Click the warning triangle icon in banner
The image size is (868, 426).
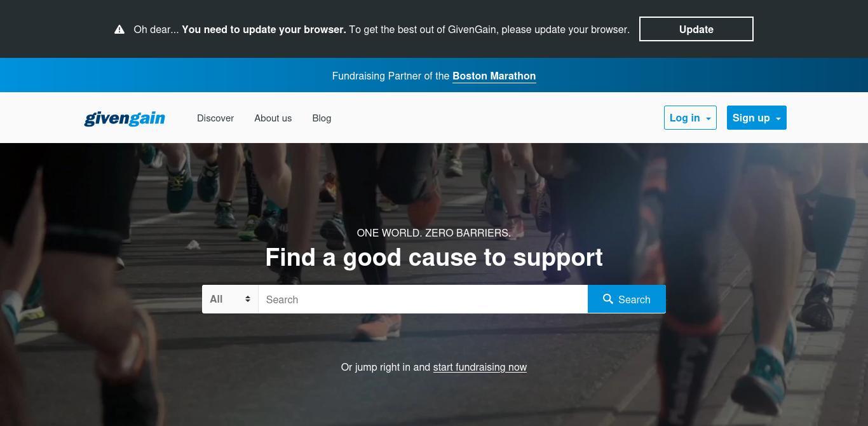119,29
